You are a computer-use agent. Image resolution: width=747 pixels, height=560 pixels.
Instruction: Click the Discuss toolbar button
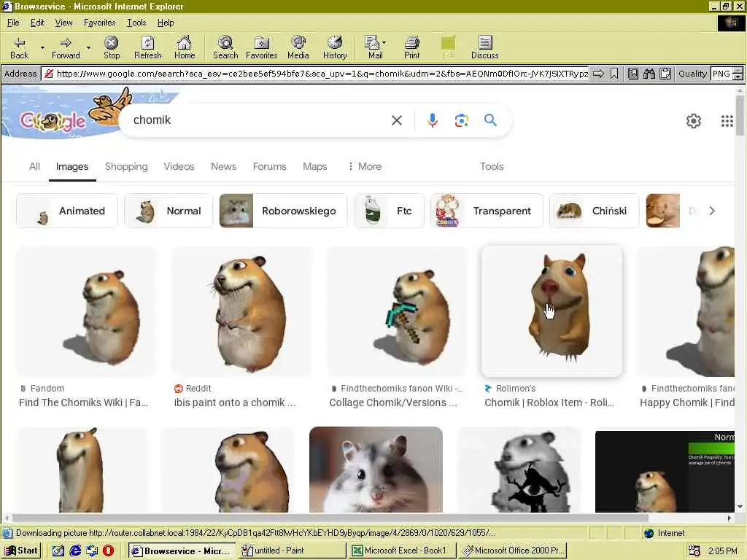click(485, 47)
